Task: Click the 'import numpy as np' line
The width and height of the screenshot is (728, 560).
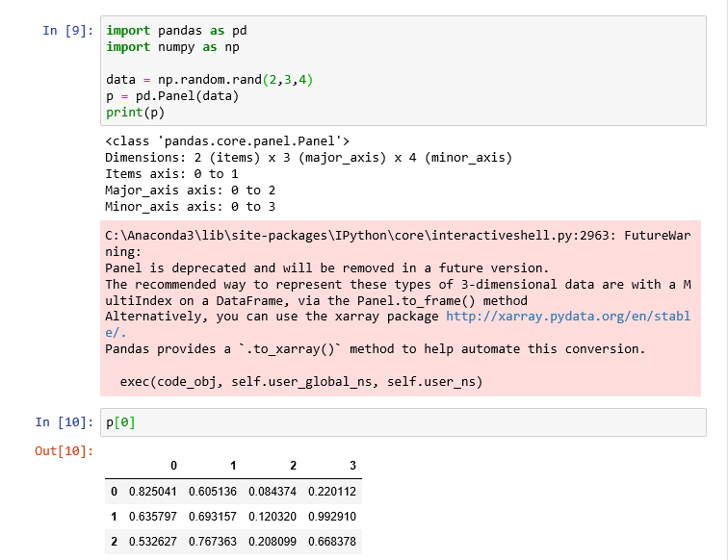Action: (172, 47)
